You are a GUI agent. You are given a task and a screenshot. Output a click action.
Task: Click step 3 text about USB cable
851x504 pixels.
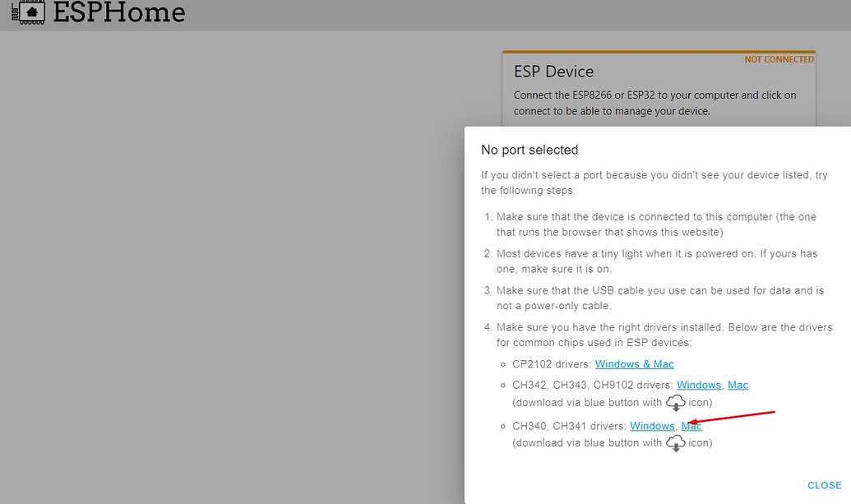[660, 298]
